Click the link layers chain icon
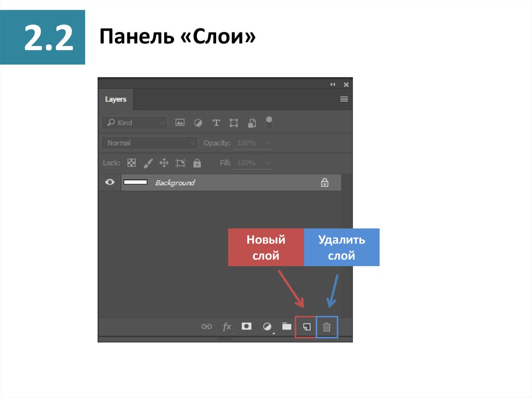The width and height of the screenshot is (532, 398). (206, 326)
